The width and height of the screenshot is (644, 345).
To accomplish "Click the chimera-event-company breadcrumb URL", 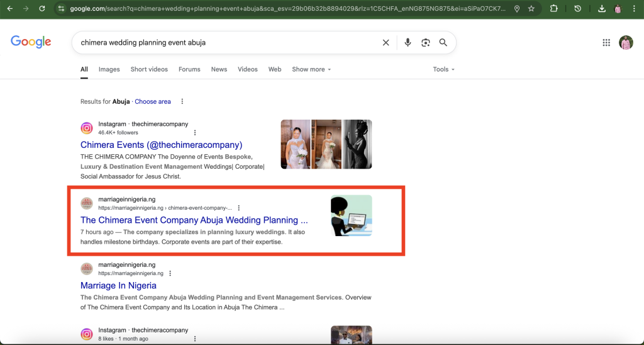I will [165, 208].
